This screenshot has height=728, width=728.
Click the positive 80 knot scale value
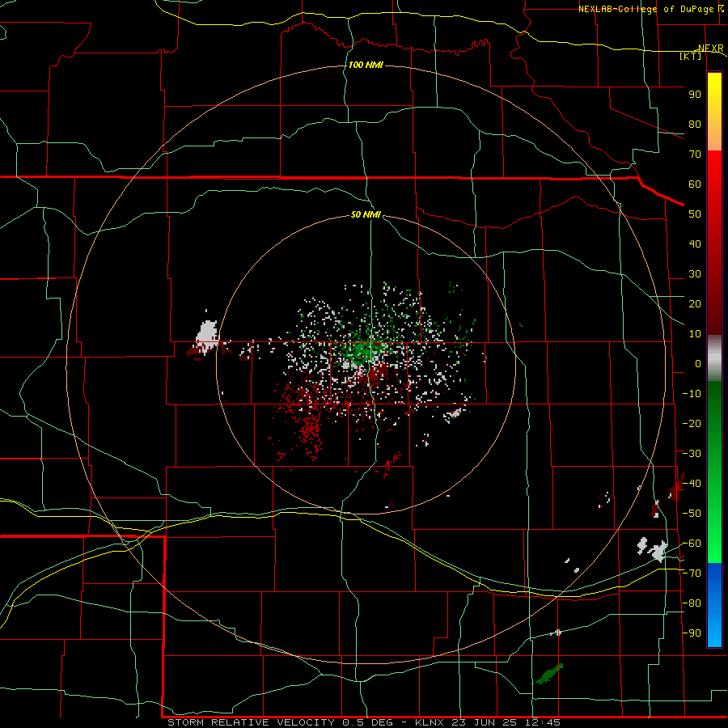[695, 124]
